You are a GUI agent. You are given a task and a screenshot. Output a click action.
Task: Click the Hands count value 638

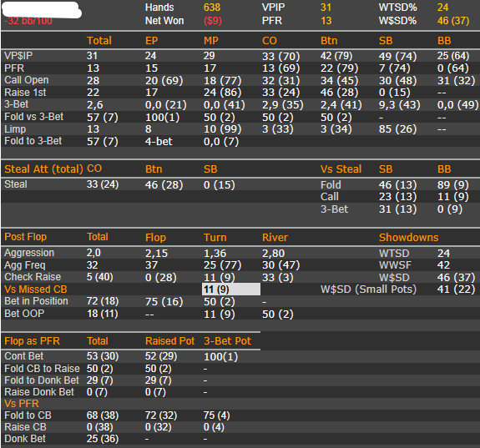pyautogui.click(x=212, y=8)
